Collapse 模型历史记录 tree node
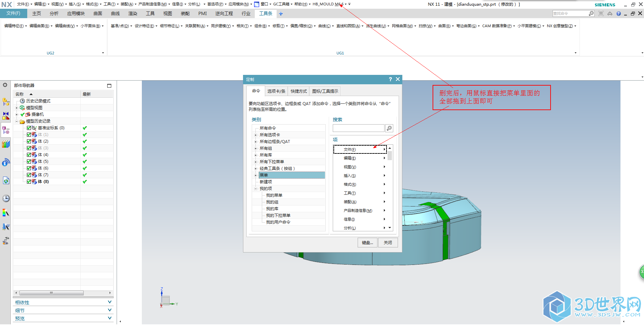The width and height of the screenshot is (644, 325). pos(16,121)
